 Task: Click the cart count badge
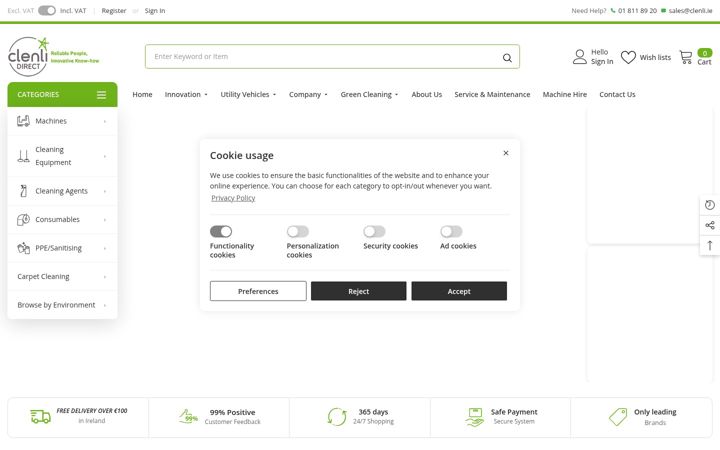point(705,53)
